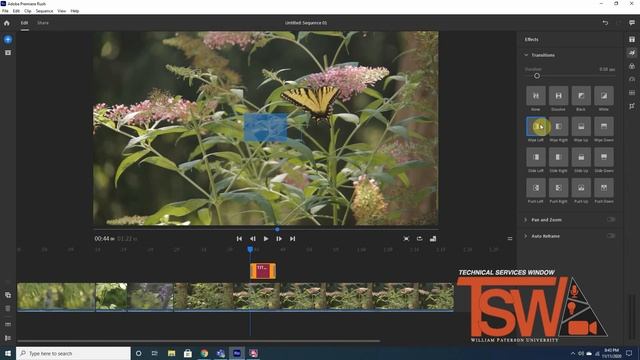Choose the Wipe Right transition
Screen dimensions: 640x360
point(558,127)
